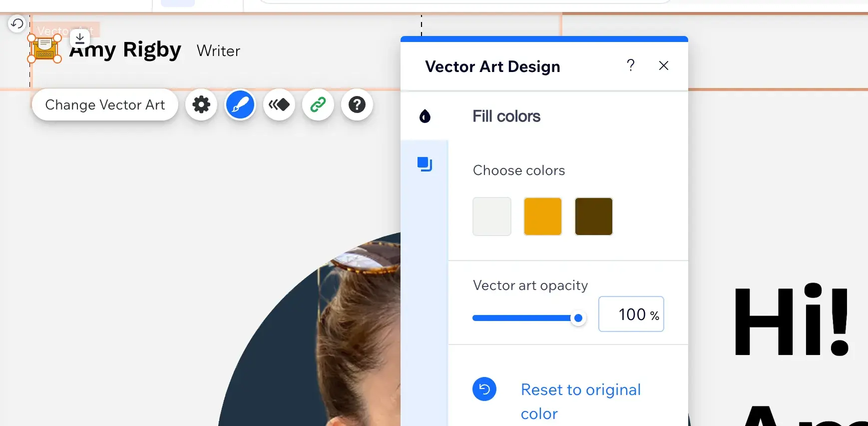
Task: Select the Hi! heading text
Action: tap(792, 320)
